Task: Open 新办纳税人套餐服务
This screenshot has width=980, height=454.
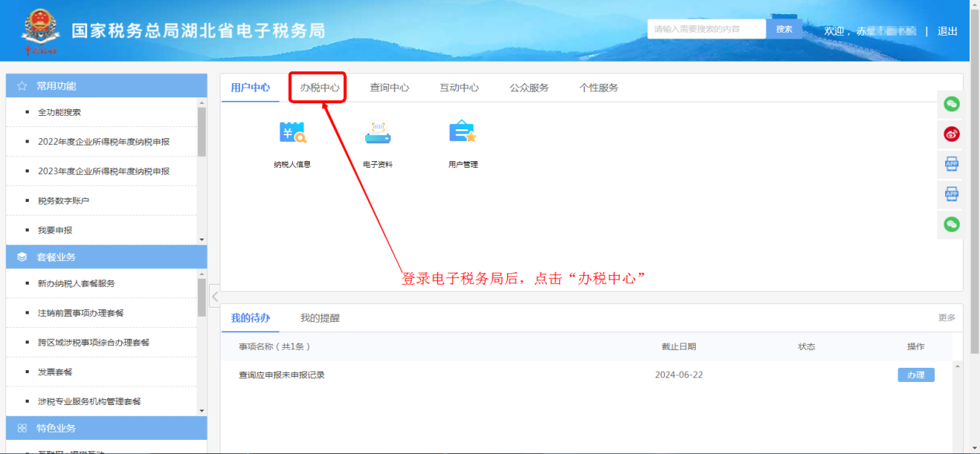Action: [77, 283]
